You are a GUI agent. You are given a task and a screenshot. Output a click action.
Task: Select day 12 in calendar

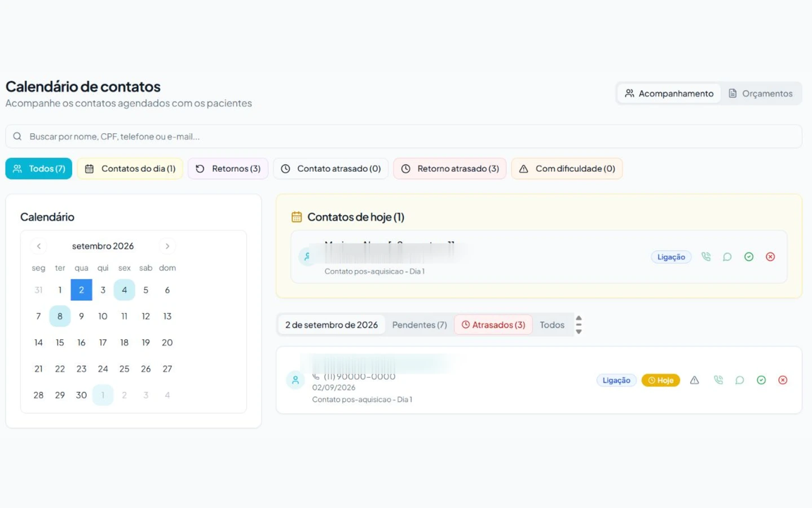pyautogui.click(x=145, y=316)
